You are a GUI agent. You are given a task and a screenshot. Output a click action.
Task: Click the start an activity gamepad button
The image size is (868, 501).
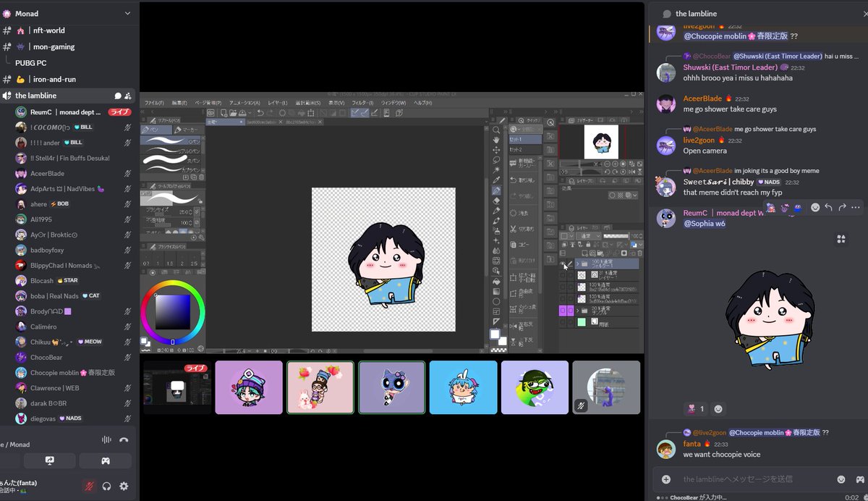pos(105,460)
